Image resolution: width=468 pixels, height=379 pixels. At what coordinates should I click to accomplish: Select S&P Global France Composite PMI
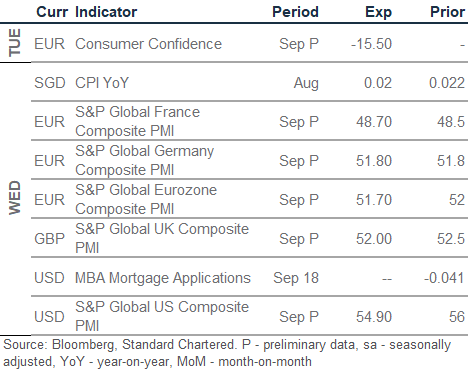pyautogui.click(x=137, y=121)
